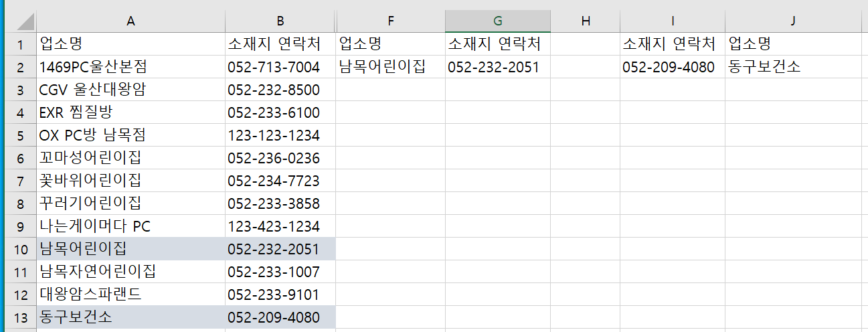Select column I header

[673, 21]
